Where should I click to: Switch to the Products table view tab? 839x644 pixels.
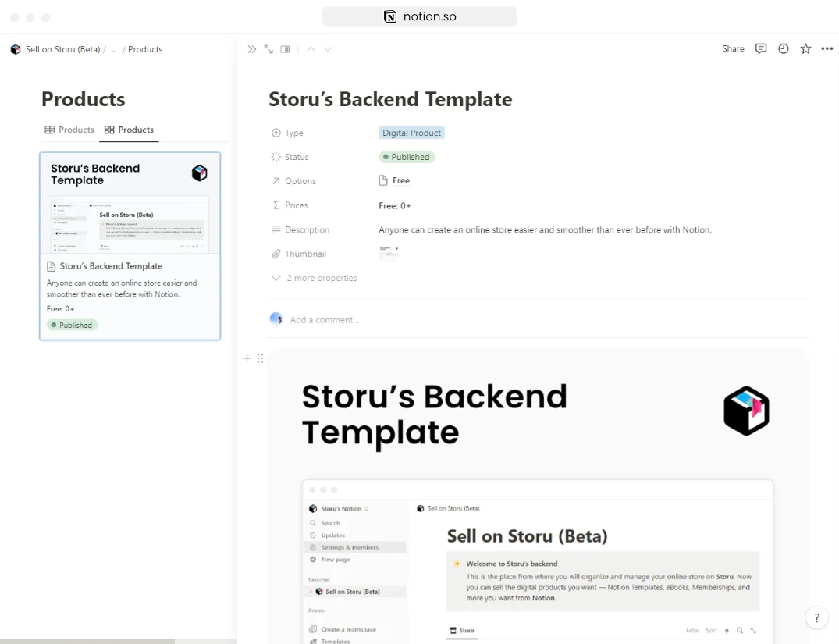point(69,130)
